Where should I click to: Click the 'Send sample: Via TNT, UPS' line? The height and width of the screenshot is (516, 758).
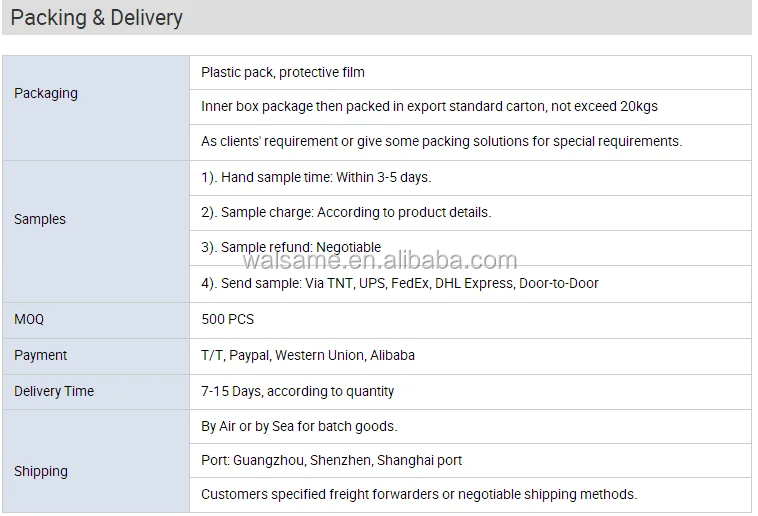click(x=400, y=283)
